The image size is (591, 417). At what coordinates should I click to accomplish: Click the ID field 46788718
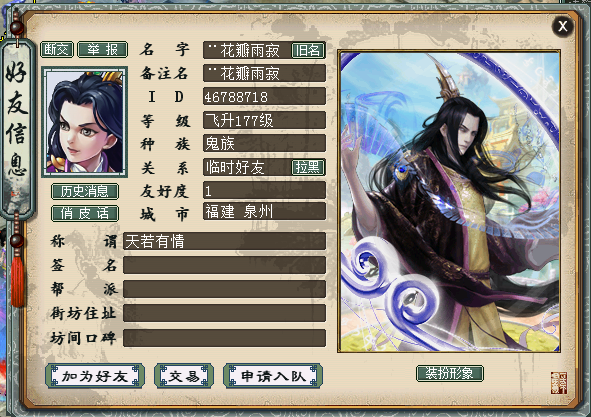pyautogui.click(x=264, y=97)
